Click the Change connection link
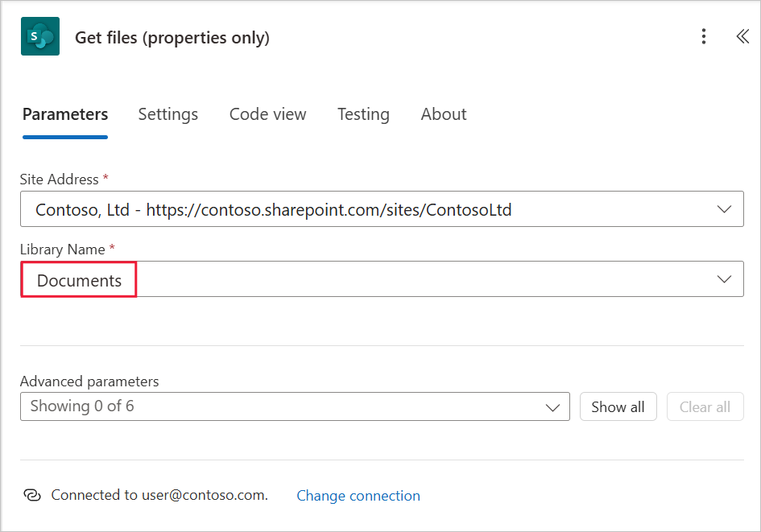The height and width of the screenshot is (532, 761). [358, 496]
